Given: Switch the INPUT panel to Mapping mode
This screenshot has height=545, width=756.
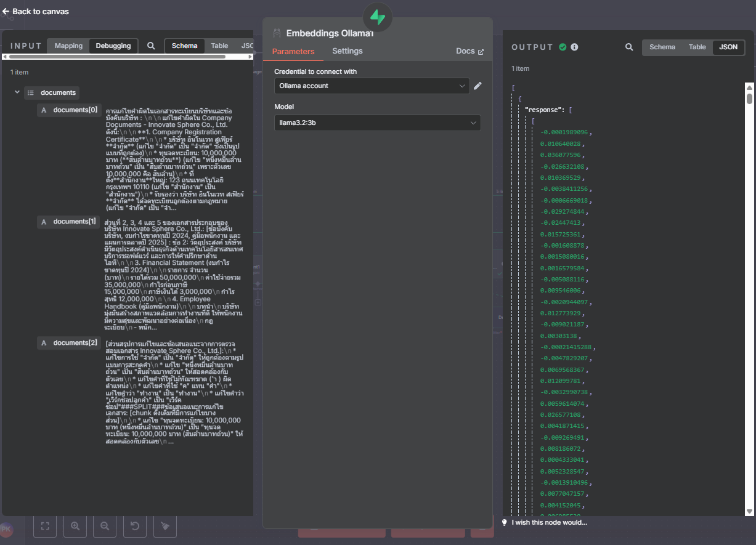Looking at the screenshot, I should (68, 46).
